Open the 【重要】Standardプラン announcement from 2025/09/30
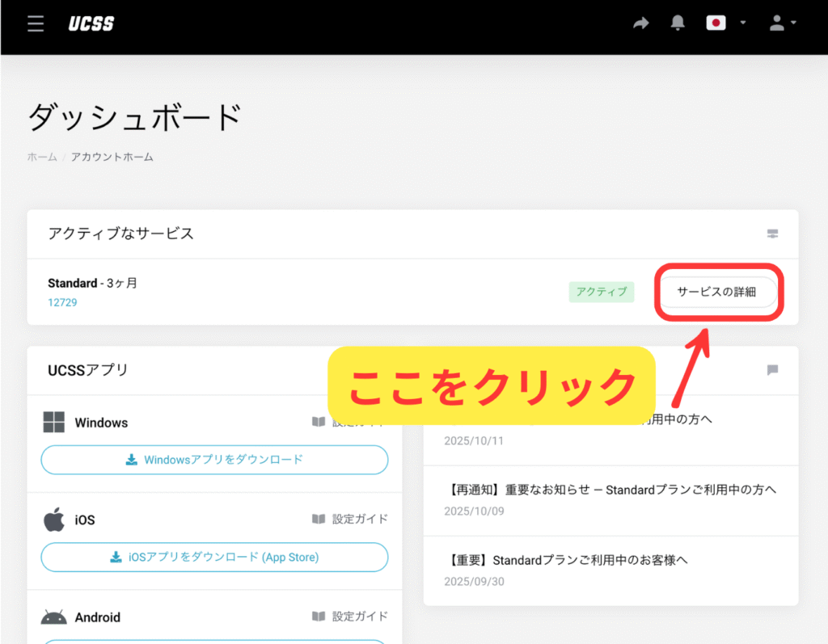The height and width of the screenshot is (644, 828). click(566, 560)
